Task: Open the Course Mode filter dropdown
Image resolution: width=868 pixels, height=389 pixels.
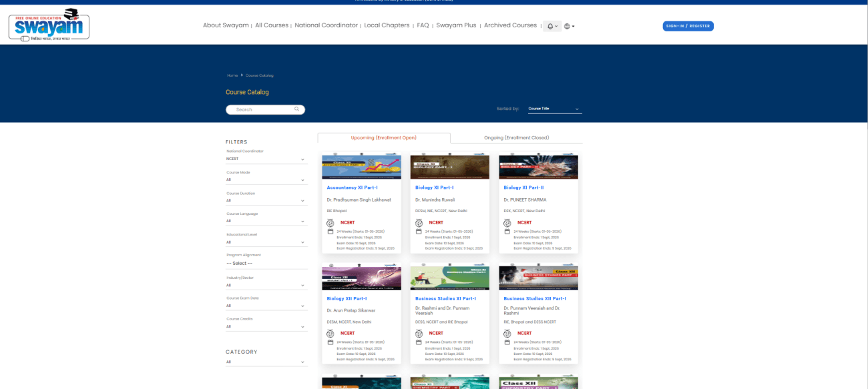Action: tap(266, 180)
